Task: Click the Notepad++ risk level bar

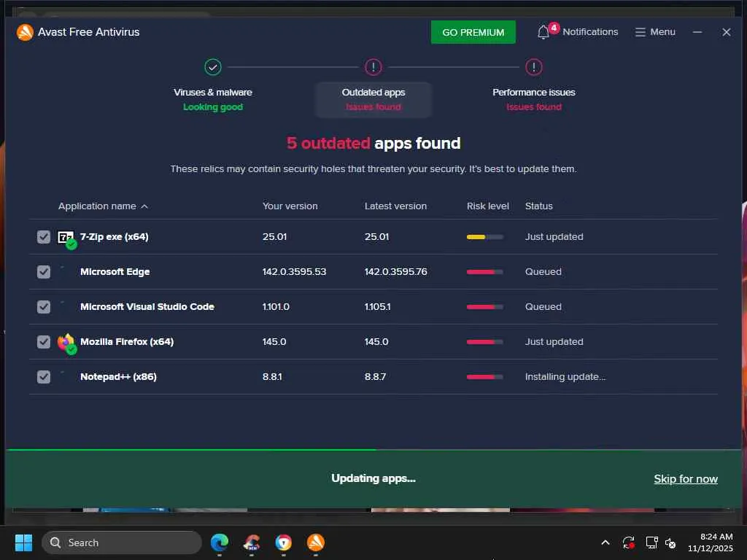Action: (484, 377)
